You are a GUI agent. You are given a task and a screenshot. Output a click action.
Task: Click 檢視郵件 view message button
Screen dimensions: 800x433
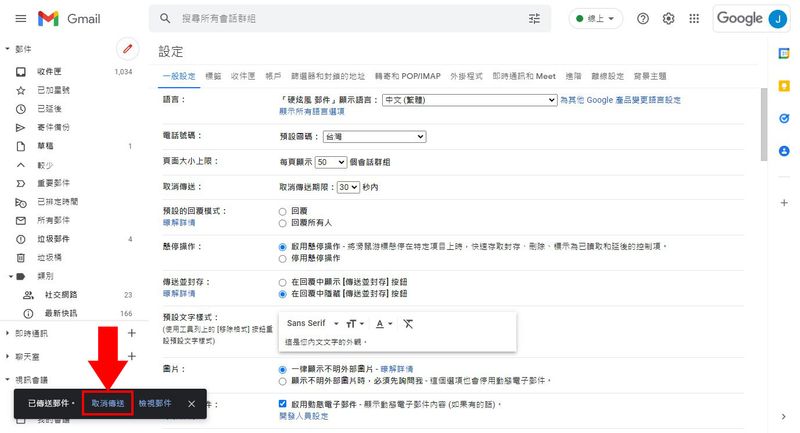coord(155,403)
